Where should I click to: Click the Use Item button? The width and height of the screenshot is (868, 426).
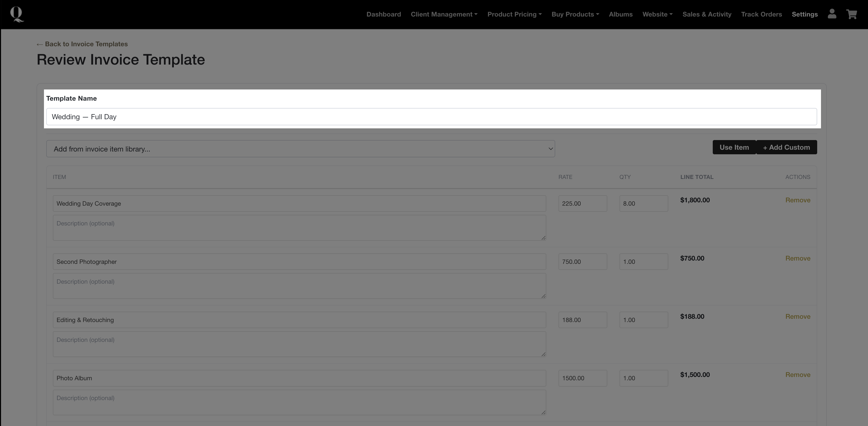(734, 147)
